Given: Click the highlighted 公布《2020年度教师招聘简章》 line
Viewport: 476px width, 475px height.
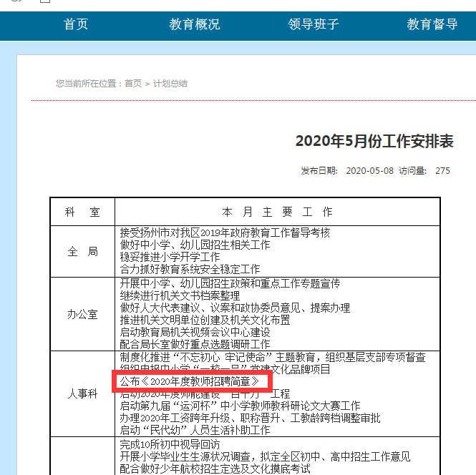Looking at the screenshot, I should point(190,381).
